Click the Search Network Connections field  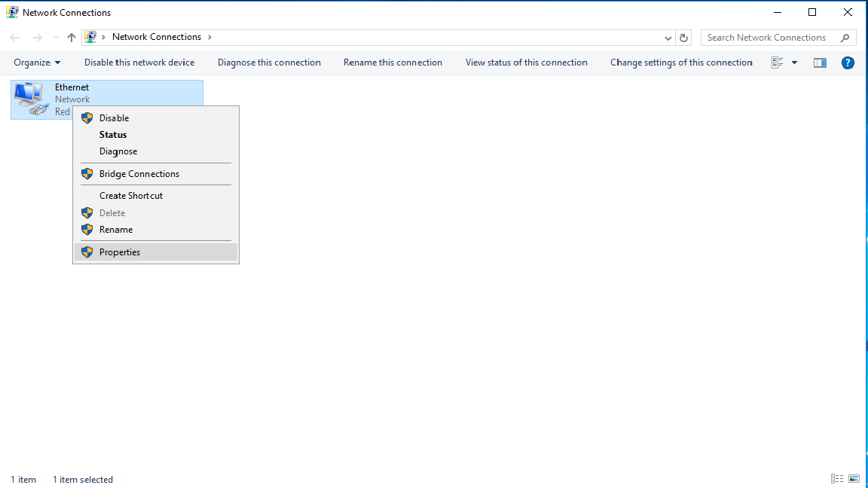[x=769, y=38]
